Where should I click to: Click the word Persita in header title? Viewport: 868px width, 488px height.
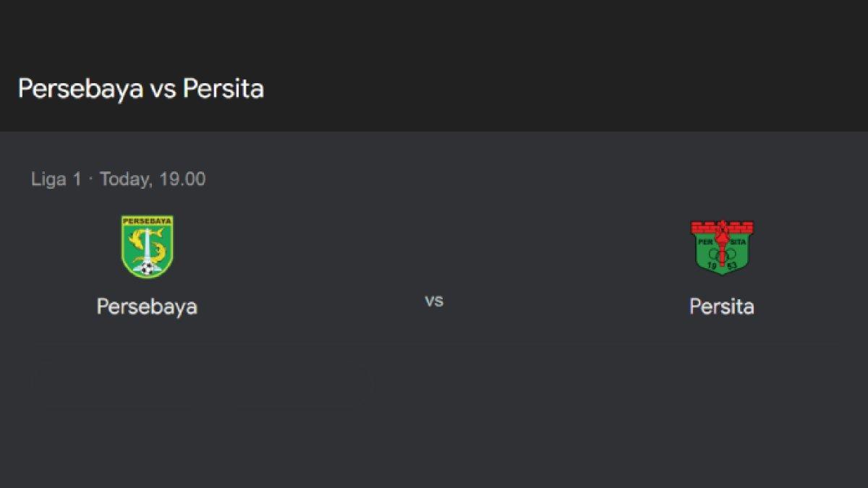(224, 88)
